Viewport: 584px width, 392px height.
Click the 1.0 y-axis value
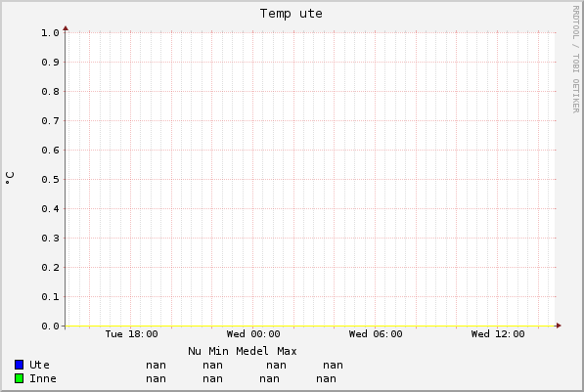click(x=50, y=33)
